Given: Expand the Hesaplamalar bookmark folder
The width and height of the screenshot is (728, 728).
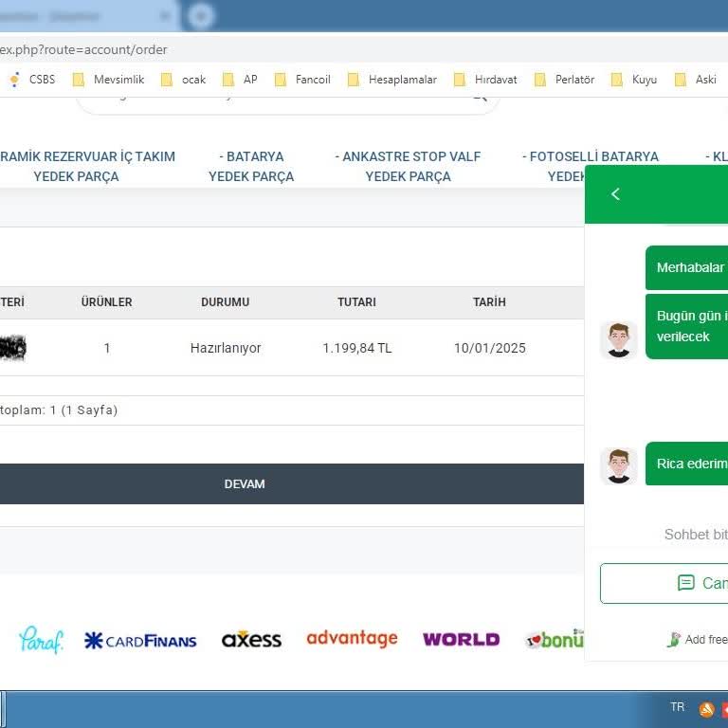Looking at the screenshot, I should tap(391, 80).
